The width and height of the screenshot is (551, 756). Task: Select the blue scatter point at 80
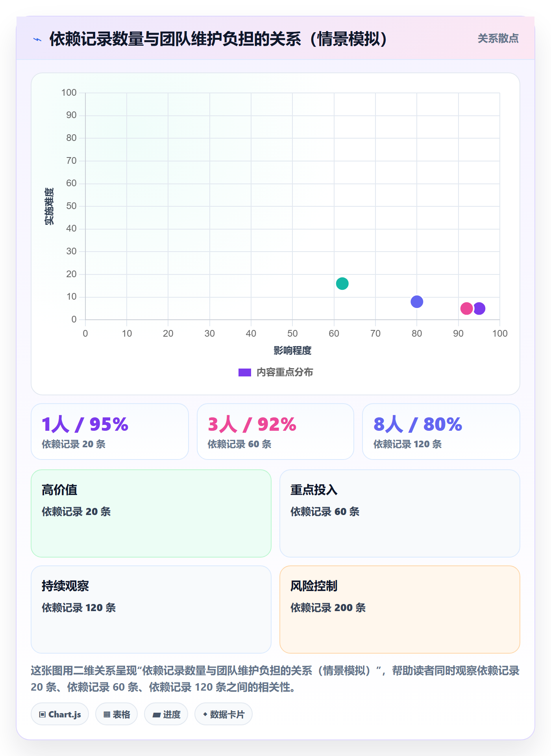pyautogui.click(x=417, y=302)
